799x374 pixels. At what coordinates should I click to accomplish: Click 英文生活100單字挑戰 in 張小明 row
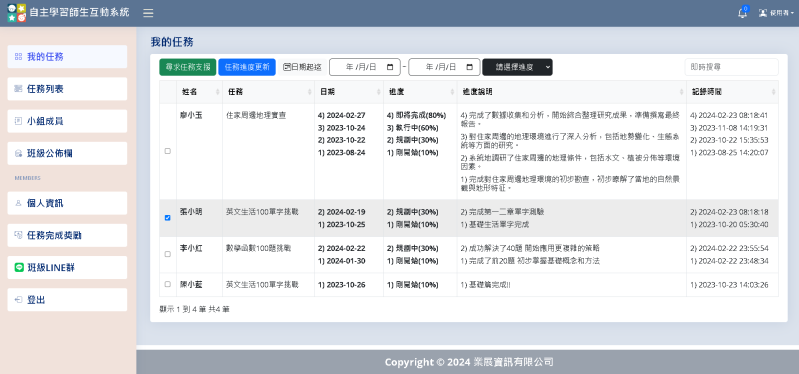pos(262,212)
